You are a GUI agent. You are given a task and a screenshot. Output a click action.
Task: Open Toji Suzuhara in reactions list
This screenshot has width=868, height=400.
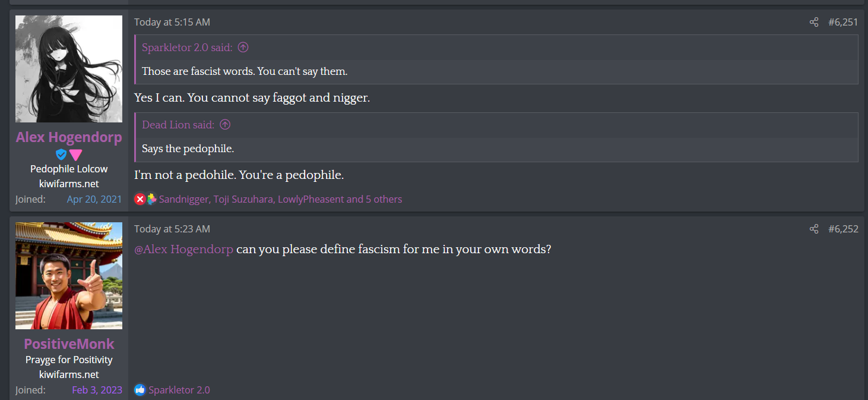[x=244, y=200]
